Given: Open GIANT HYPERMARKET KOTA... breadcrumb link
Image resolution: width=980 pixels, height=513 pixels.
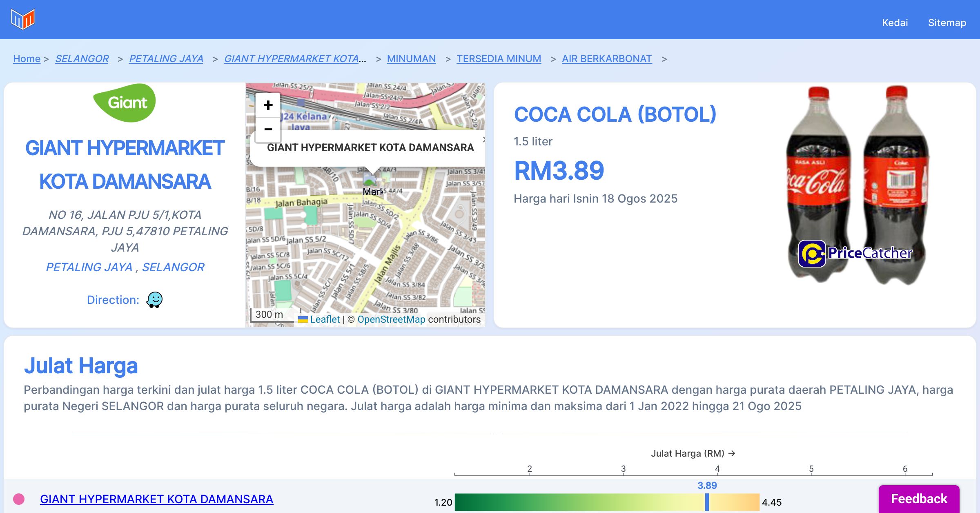Looking at the screenshot, I should (295, 59).
